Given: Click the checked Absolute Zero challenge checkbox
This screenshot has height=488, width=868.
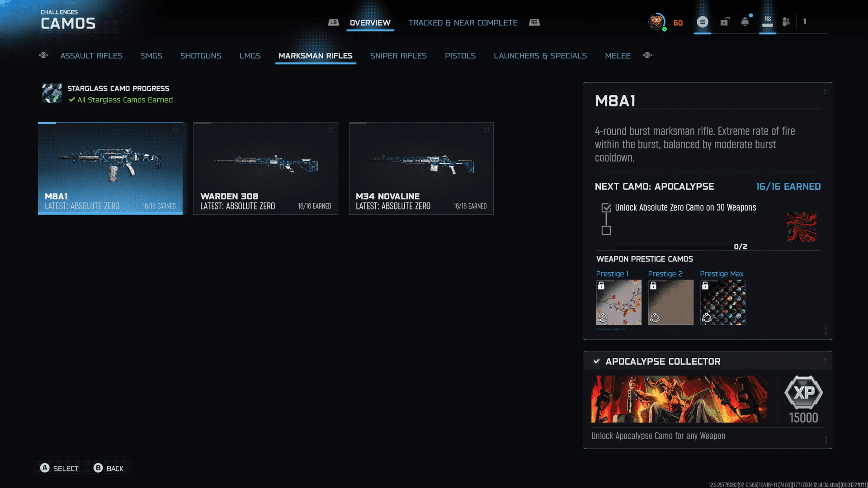Looking at the screenshot, I should (606, 208).
